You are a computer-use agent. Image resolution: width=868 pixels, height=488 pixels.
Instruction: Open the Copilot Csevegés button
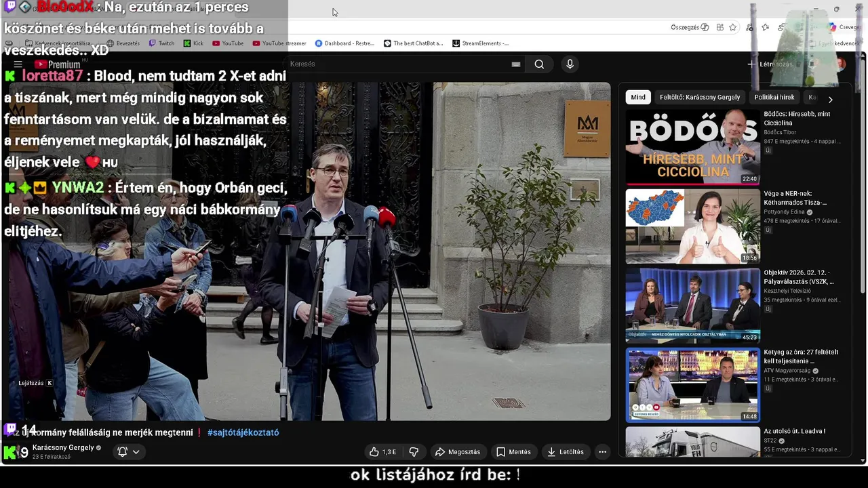844,27
